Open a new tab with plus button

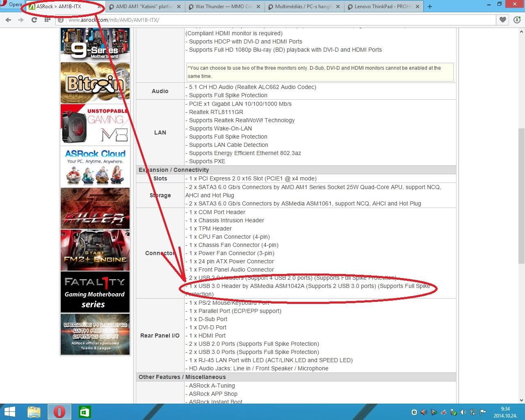(429, 7)
